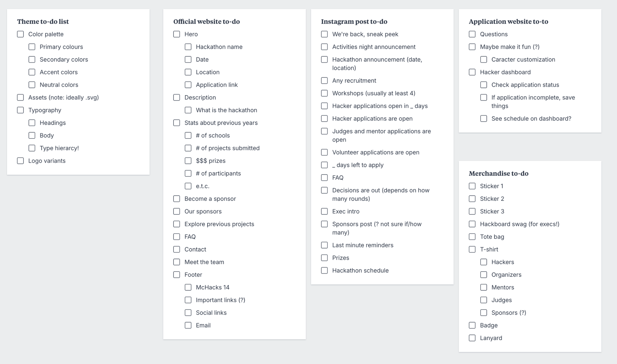The width and height of the screenshot is (617, 364).
Task: Check off Type hierarcy! item
Action: (32, 148)
